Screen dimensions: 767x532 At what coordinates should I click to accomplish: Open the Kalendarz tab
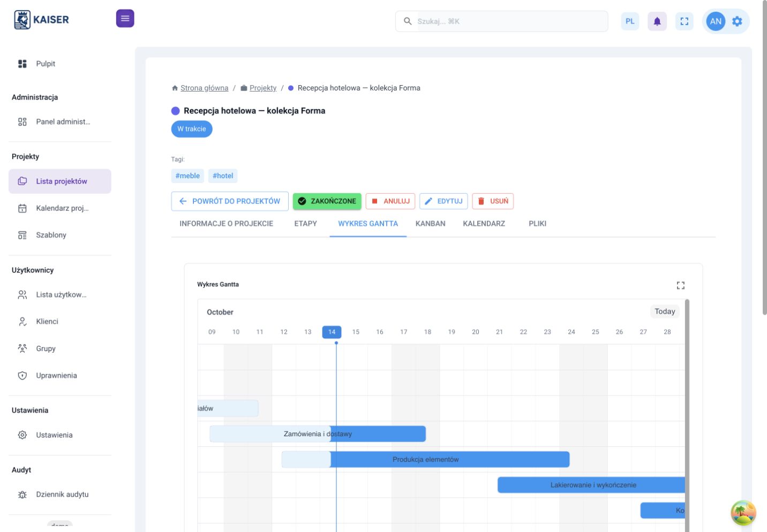(484, 224)
